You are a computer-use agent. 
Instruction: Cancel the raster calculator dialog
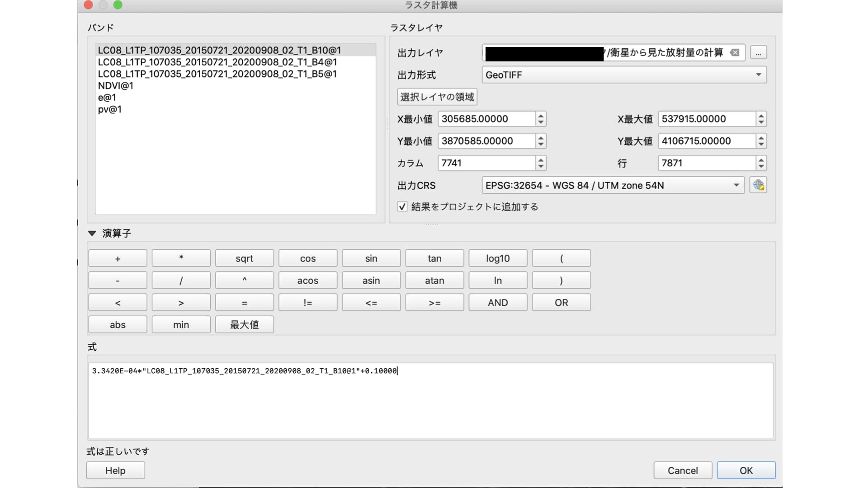[683, 470]
